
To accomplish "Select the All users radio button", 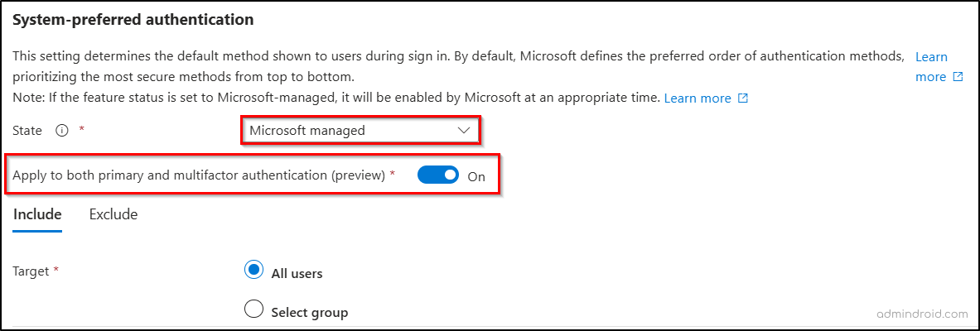I will pos(254,271).
